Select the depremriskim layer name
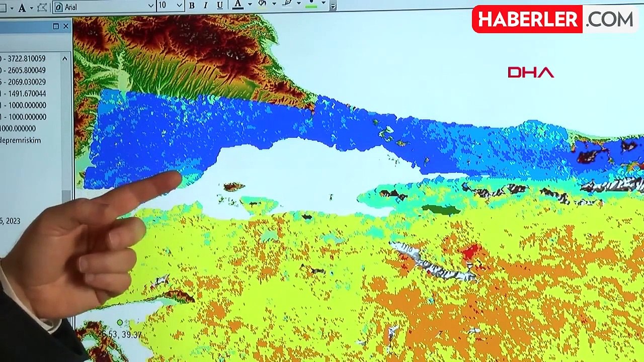The width and height of the screenshot is (644, 362). coord(21,140)
